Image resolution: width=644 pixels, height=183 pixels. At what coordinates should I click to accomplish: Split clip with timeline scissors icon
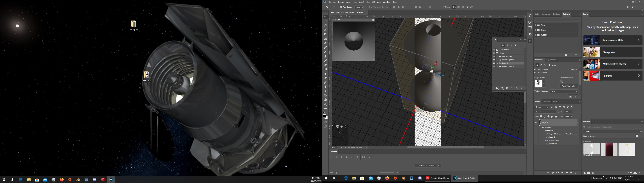pos(363,157)
